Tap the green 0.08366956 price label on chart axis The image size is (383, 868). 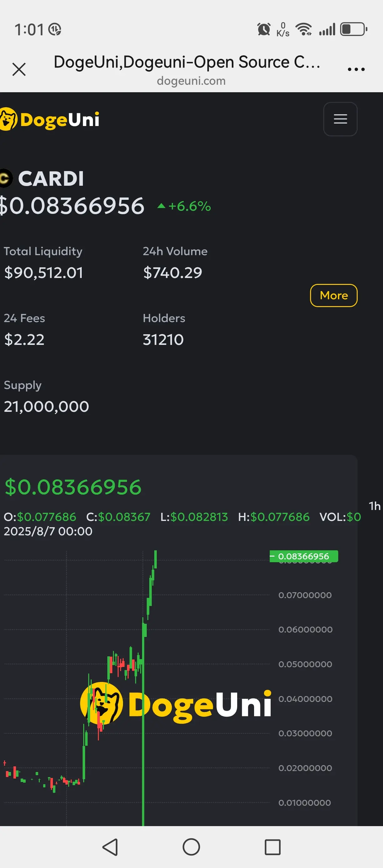pos(304,556)
